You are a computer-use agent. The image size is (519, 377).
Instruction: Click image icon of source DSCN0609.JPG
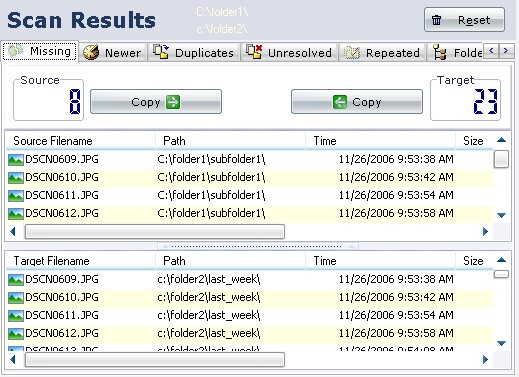pos(16,160)
